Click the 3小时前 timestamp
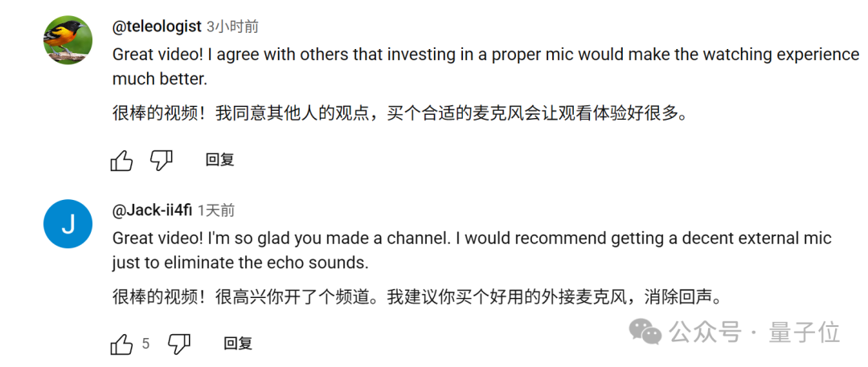The image size is (868, 367). coord(232,26)
